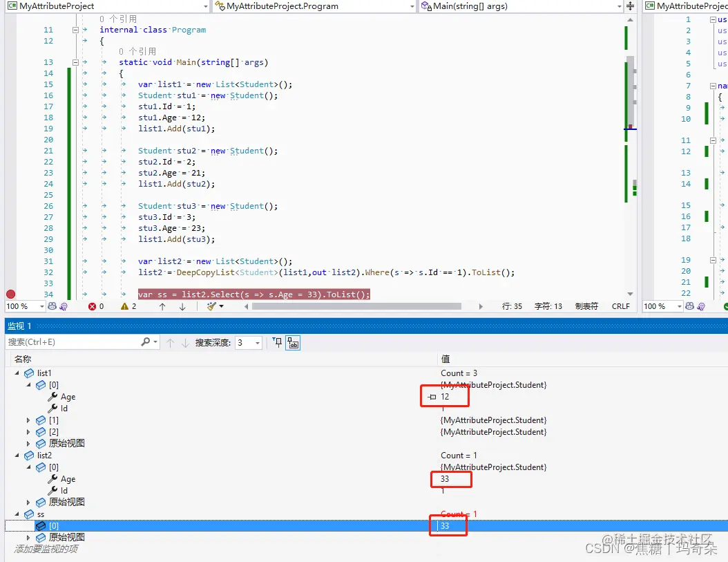This screenshot has height=562, width=728.
Task: Click the 名称 column header
Action: click(x=23, y=359)
